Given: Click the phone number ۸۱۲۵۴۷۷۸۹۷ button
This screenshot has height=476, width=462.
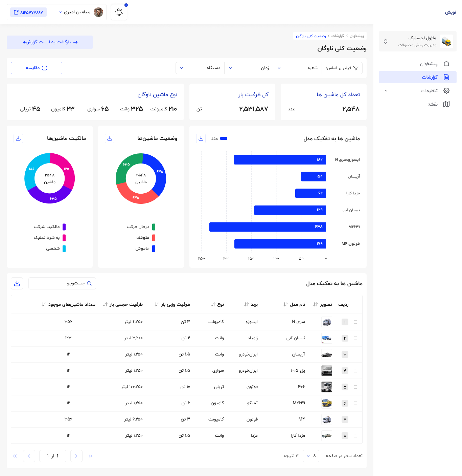Looking at the screenshot, I should pyautogui.click(x=28, y=12).
